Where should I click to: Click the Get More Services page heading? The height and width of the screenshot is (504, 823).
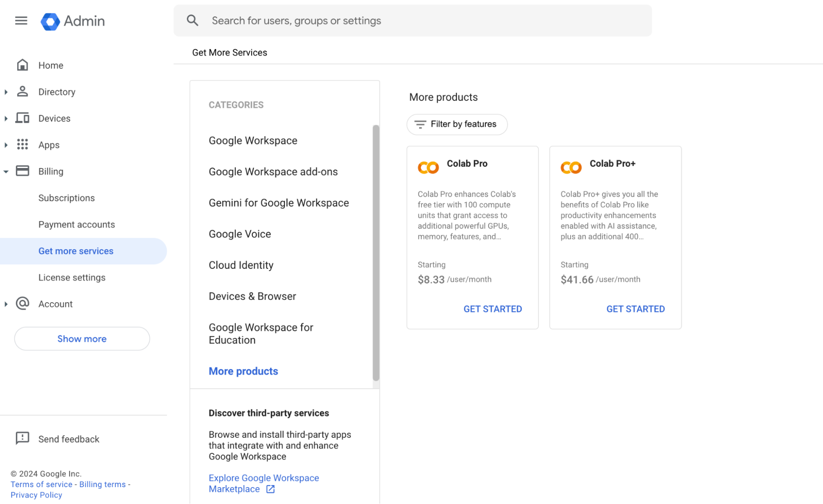click(229, 52)
